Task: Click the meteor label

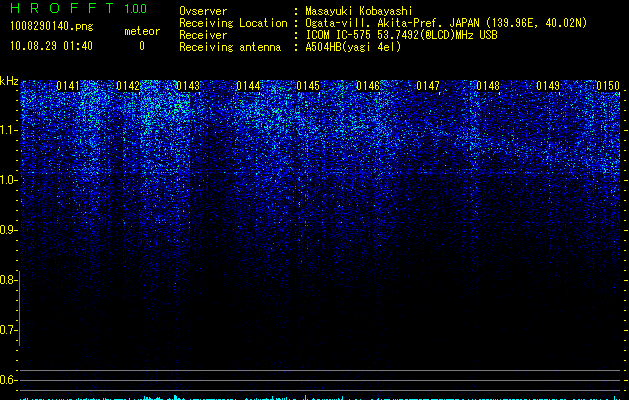Action: tap(142, 31)
